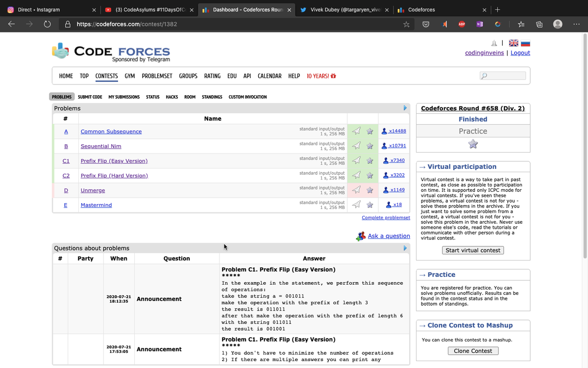Click tracking prevention shield icon in toolbar

[426, 24]
